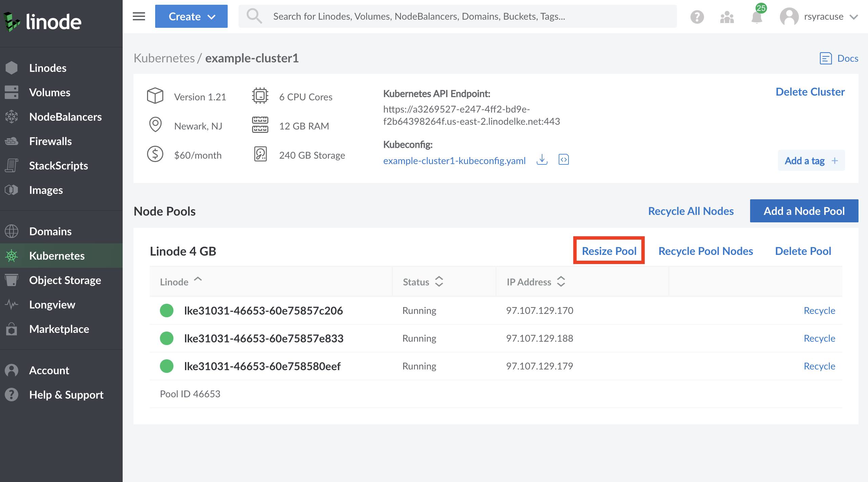The image size is (868, 482).
Task: Click the Delete Cluster link
Action: [x=810, y=92]
